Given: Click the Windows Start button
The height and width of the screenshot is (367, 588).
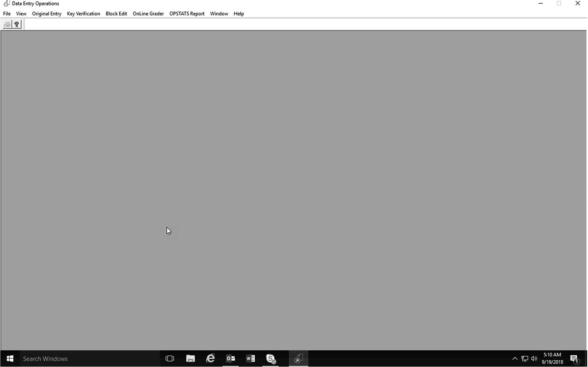Looking at the screenshot, I should click(x=10, y=359).
